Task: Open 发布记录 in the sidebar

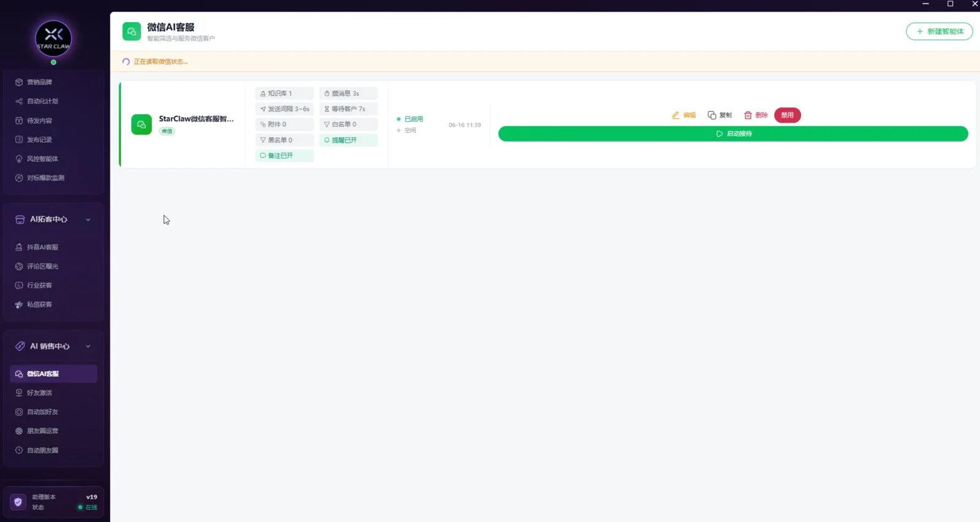Action: click(x=53, y=140)
